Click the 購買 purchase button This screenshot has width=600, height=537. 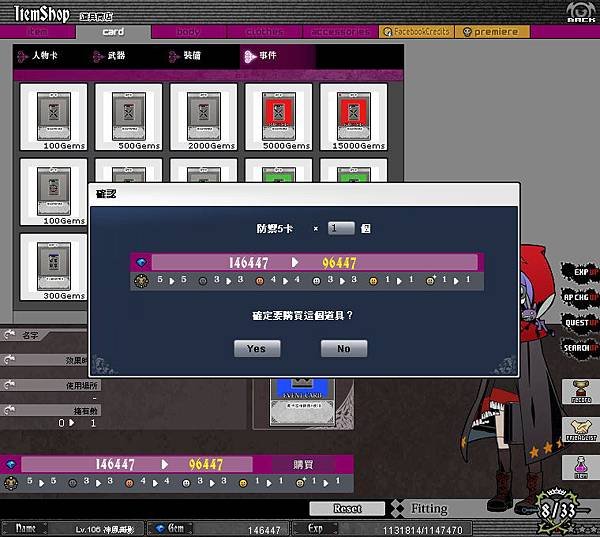click(303, 465)
